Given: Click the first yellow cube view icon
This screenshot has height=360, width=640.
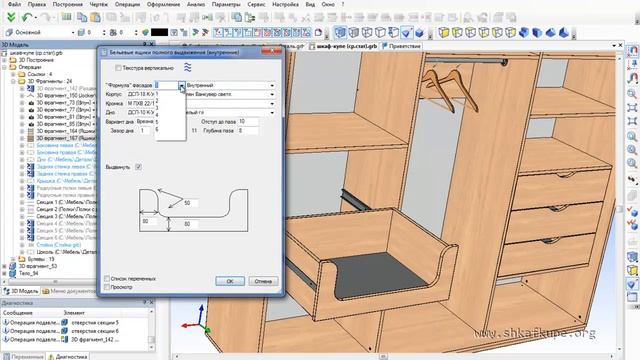Looking at the screenshot, I should point(444,32).
